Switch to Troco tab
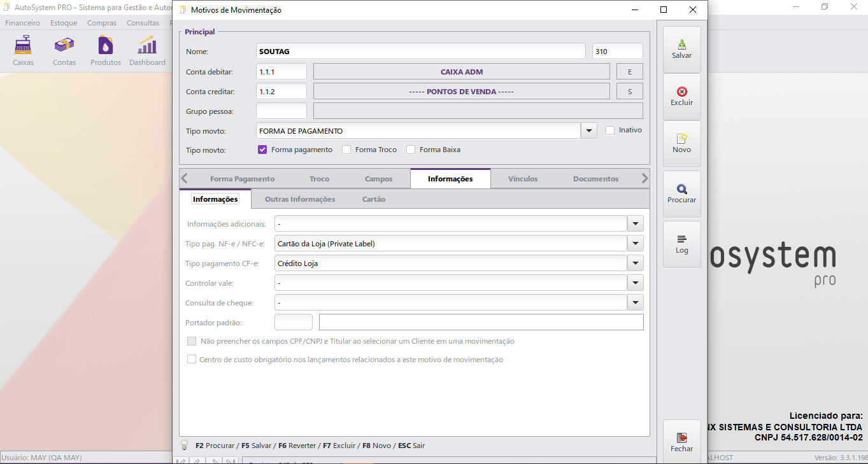The image size is (868, 464). [x=320, y=179]
